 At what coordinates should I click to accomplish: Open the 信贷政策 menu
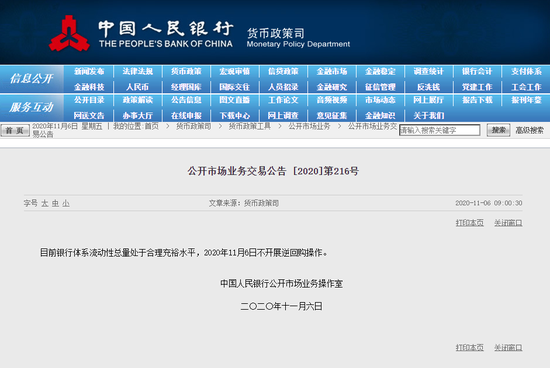(283, 72)
